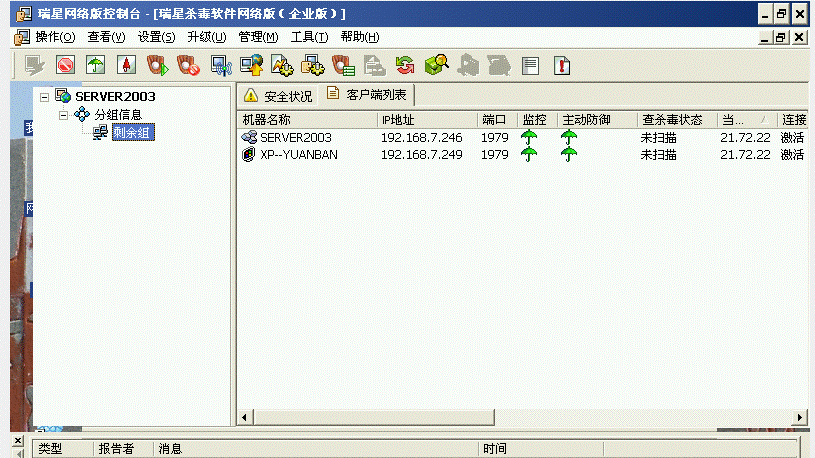Sort by 主动防御 column header
The image size is (815, 458).
coord(598,120)
